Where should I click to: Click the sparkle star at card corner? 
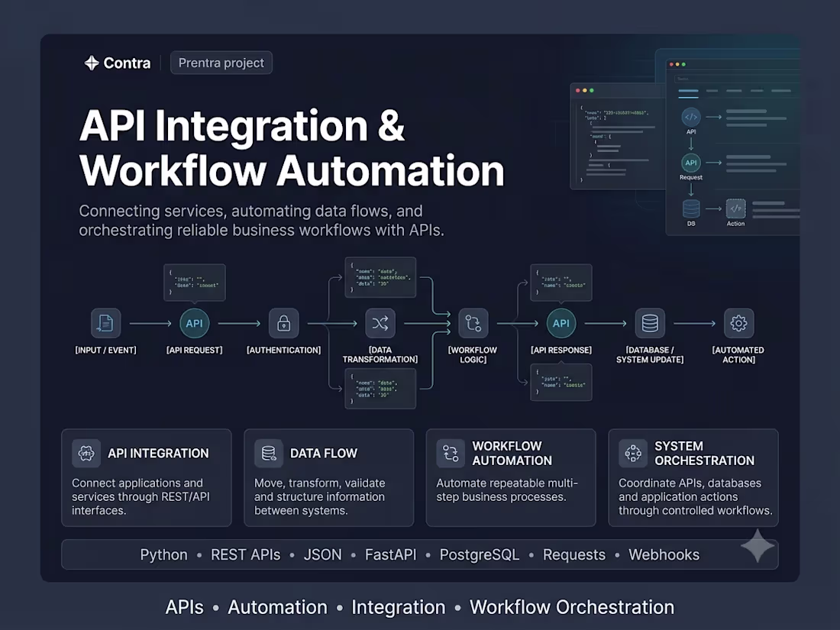(x=758, y=545)
